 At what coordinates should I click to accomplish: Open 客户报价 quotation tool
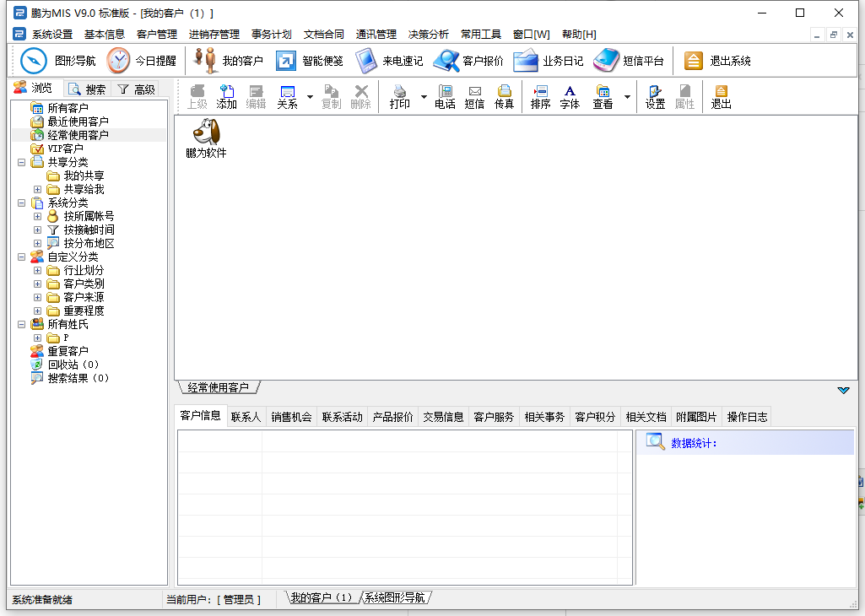coord(446,61)
